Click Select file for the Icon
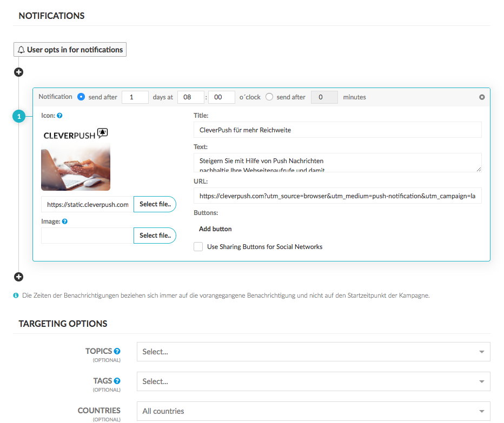 pyautogui.click(x=155, y=204)
